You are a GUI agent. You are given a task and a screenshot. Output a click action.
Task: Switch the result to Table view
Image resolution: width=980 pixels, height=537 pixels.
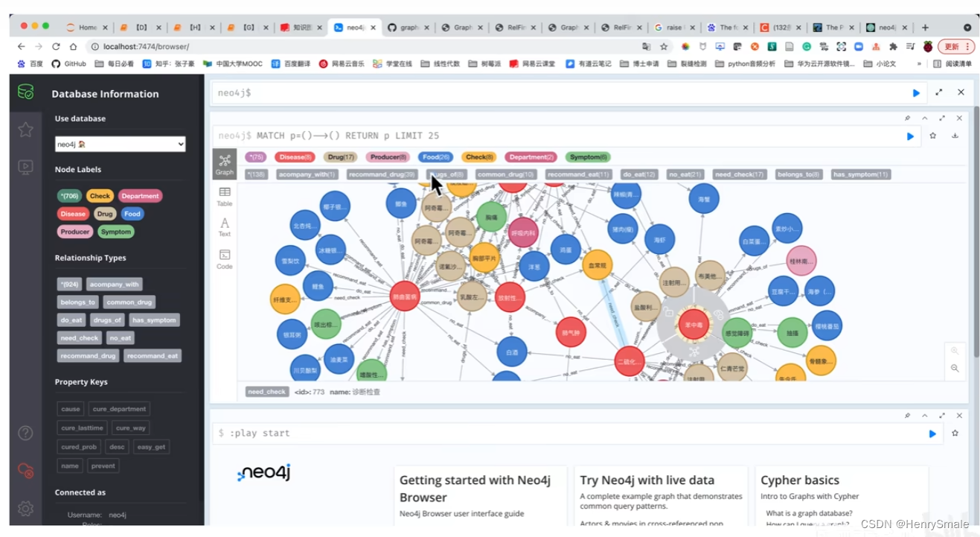point(224,197)
